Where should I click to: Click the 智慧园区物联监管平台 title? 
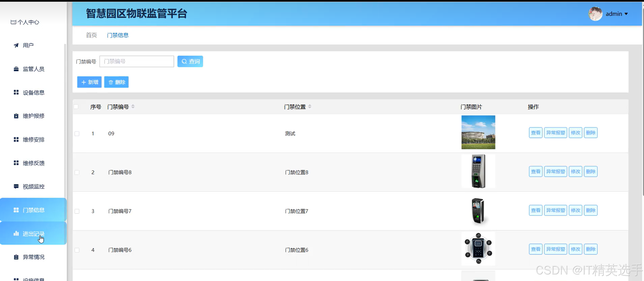137,13
